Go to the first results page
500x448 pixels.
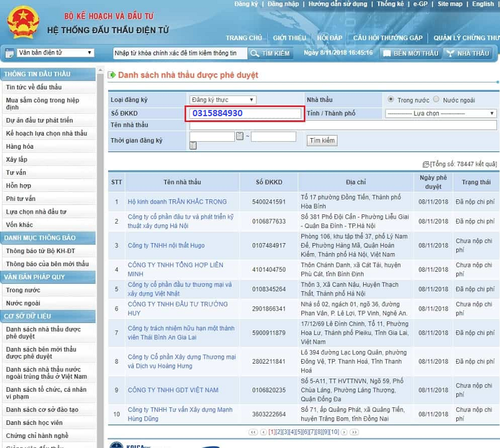click(253, 432)
